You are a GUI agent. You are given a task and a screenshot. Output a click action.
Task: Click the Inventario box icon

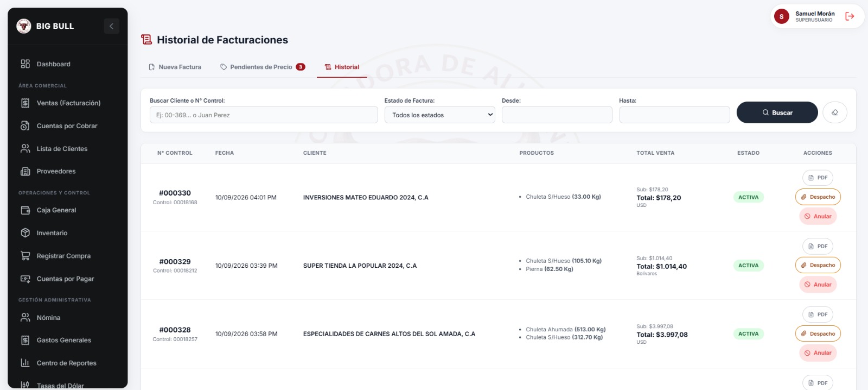tap(25, 233)
